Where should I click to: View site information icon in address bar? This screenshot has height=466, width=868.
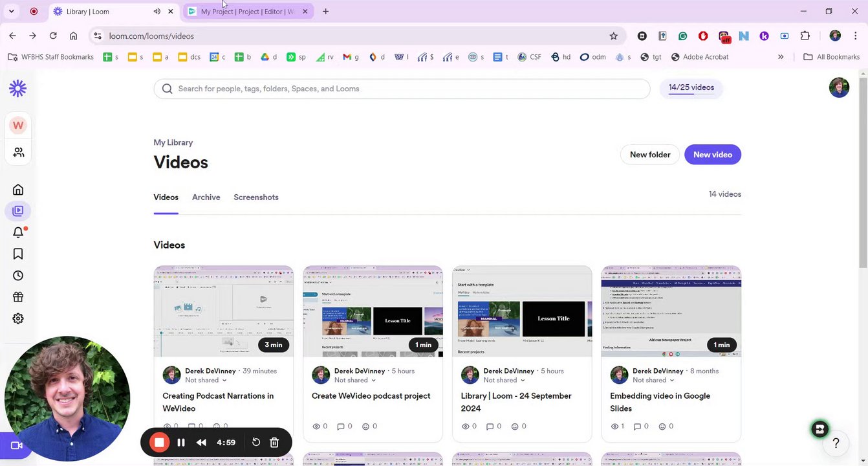pyautogui.click(x=97, y=36)
